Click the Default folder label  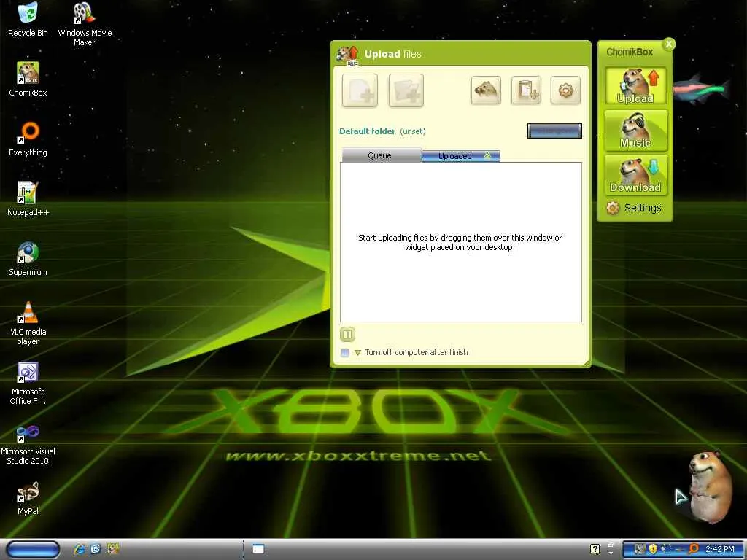[368, 131]
